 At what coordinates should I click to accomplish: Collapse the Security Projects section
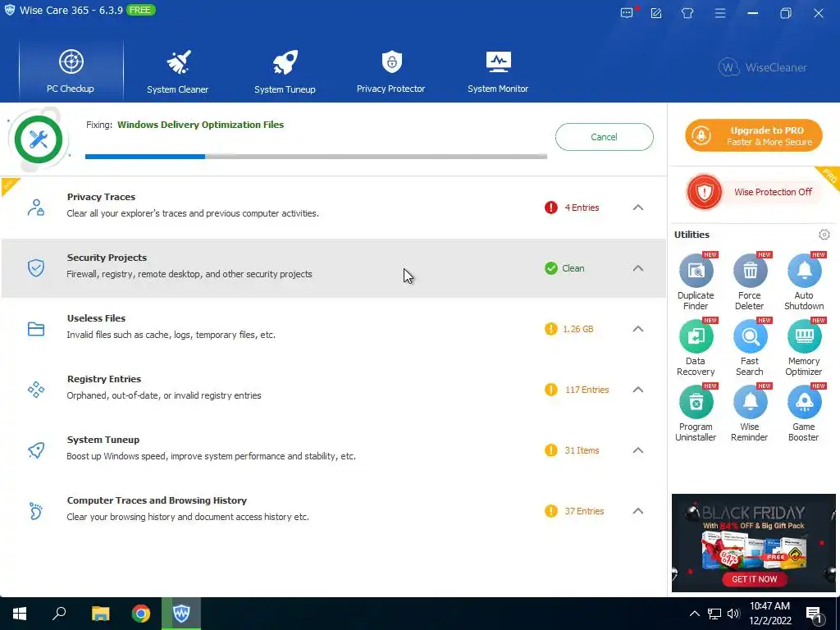(638, 268)
